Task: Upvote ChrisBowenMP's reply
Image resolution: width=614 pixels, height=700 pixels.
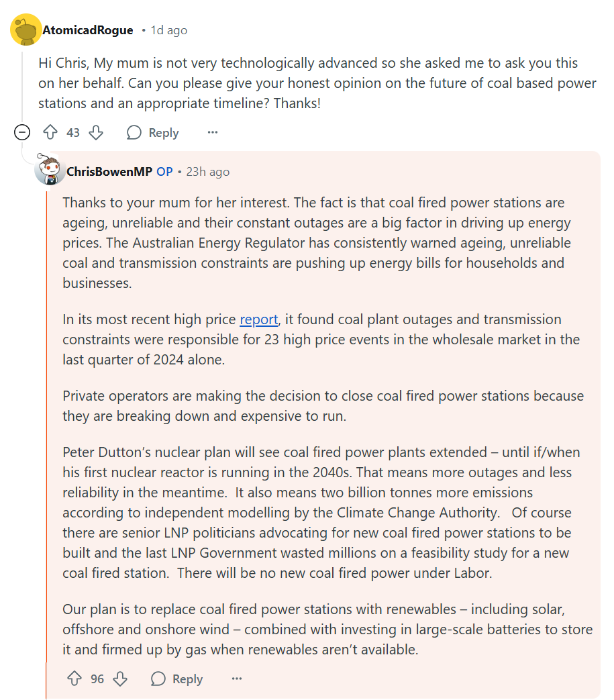Action: (x=74, y=679)
